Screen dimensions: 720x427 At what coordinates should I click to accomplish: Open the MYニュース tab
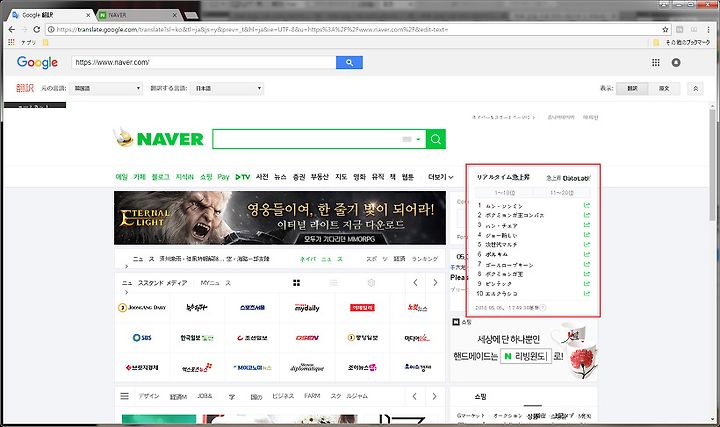[216, 283]
